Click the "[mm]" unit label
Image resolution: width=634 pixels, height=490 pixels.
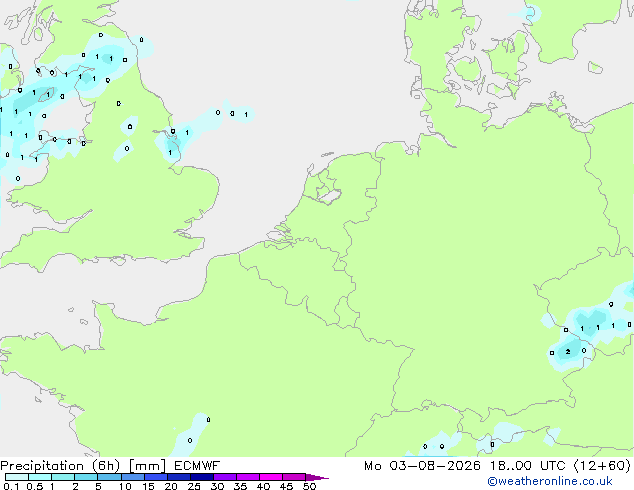click(x=147, y=466)
